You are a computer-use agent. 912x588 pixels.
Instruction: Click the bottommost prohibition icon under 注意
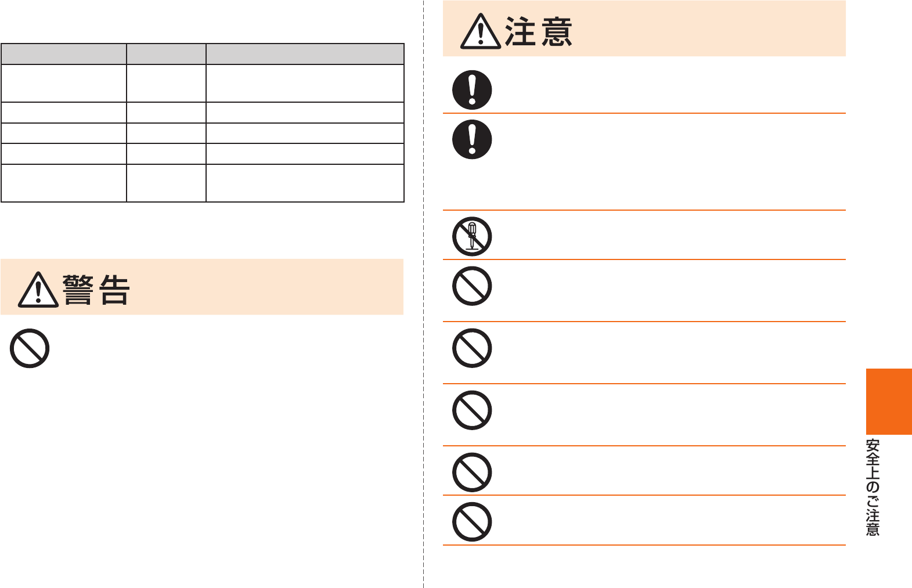472,522
